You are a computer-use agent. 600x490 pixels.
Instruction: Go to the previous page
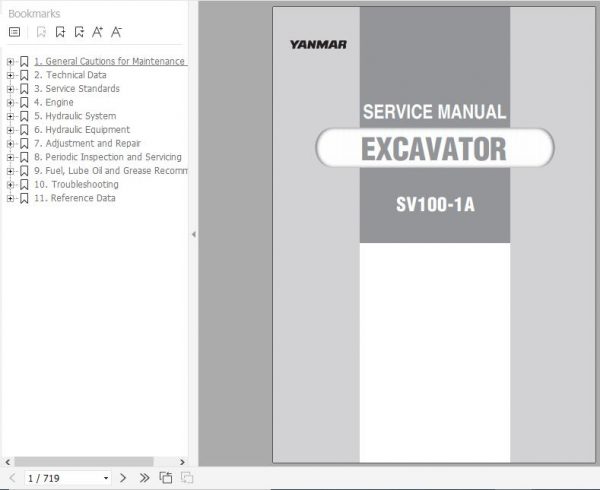click(x=12, y=478)
